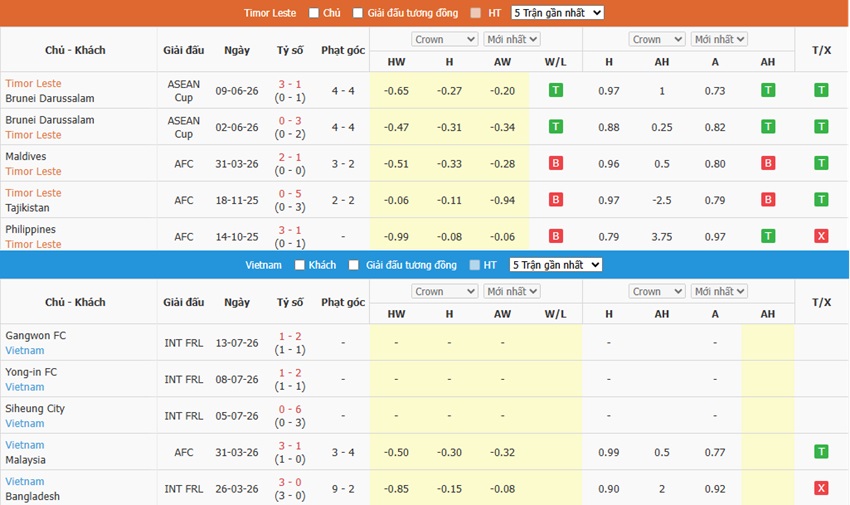Click score 3 - 0 in Bangladesh row
This screenshot has width=850, height=505.
click(x=290, y=482)
